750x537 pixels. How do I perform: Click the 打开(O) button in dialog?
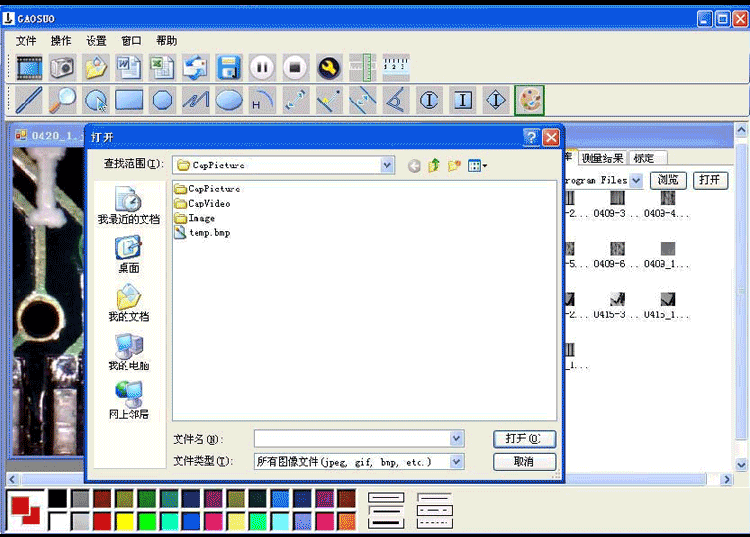(x=524, y=438)
